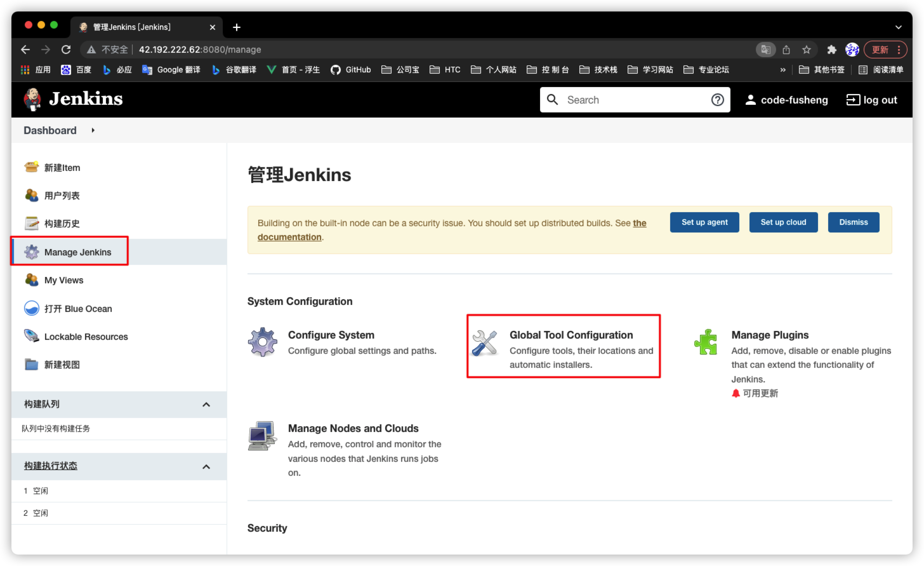Open 新建Item in the sidebar
Viewport: 924px width, 566px height.
click(62, 167)
